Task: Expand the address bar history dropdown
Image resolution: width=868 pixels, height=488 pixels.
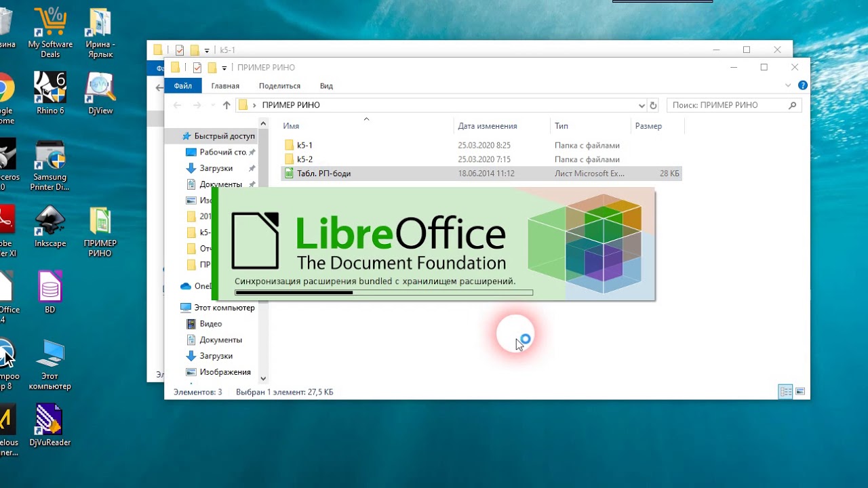Action: point(642,106)
